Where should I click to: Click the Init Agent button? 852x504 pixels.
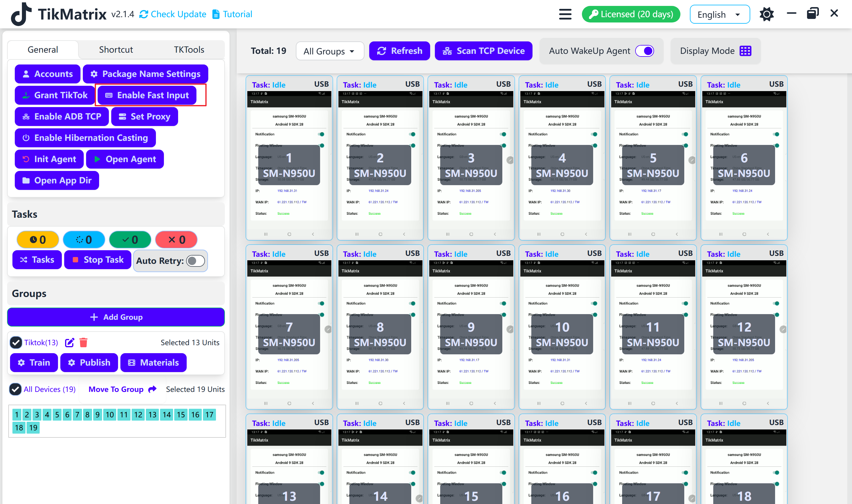point(49,159)
